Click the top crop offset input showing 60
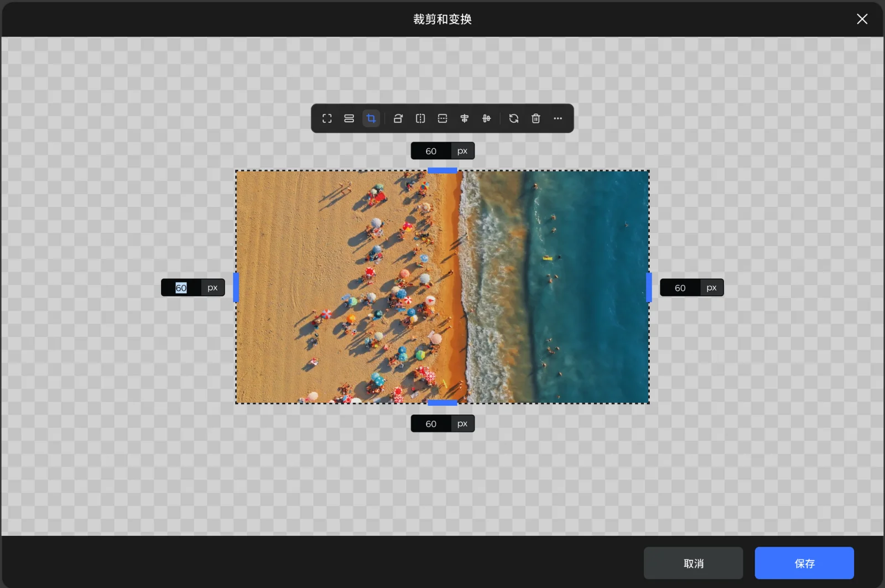The width and height of the screenshot is (885, 588). (x=431, y=151)
